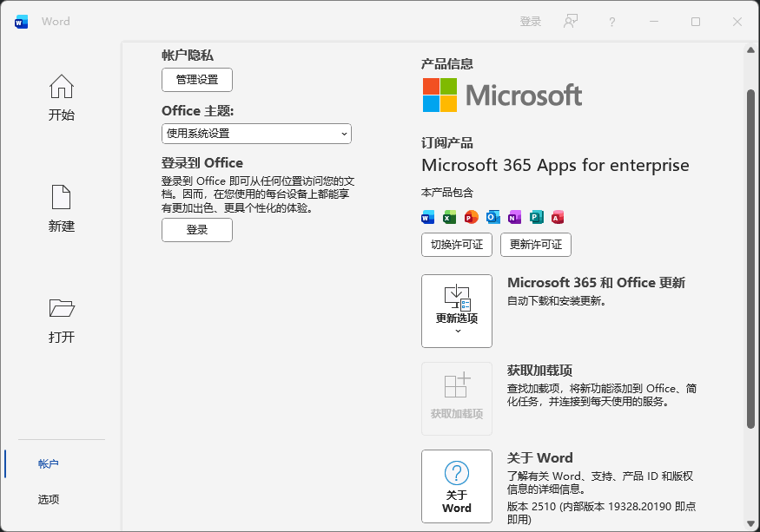Click the 切换许可证 button
760x532 pixels.
pos(457,245)
